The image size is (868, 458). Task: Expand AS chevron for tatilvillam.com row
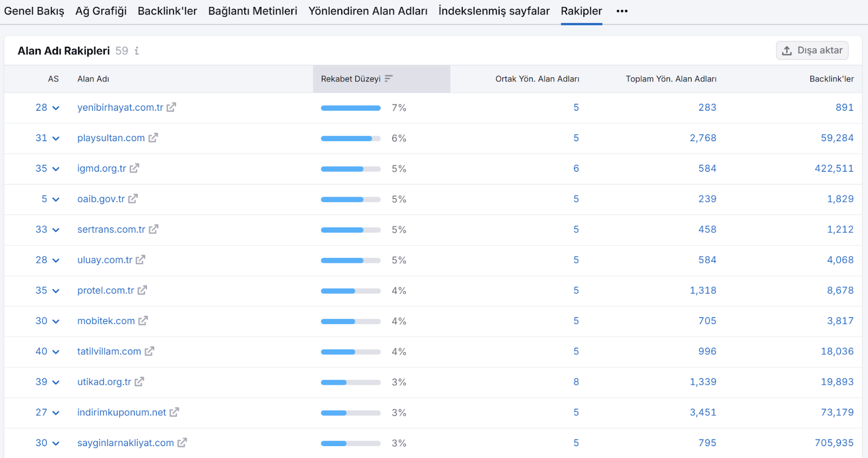click(x=55, y=352)
